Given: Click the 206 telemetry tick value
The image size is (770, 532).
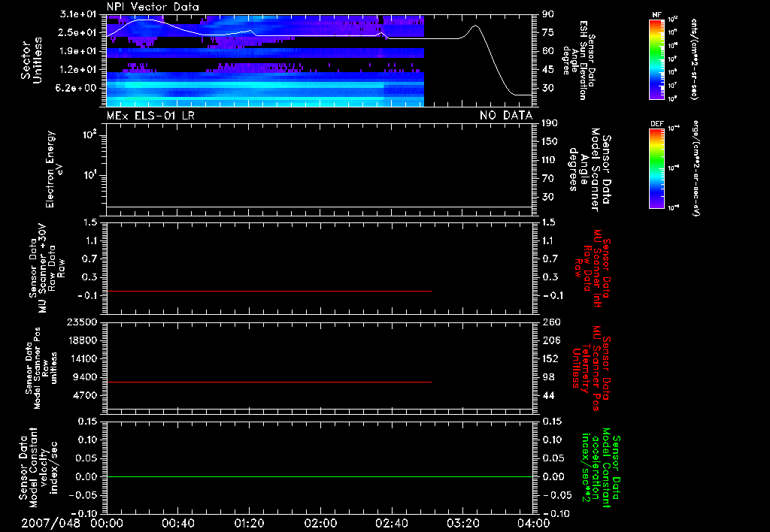Looking at the screenshot, I should point(551,340).
